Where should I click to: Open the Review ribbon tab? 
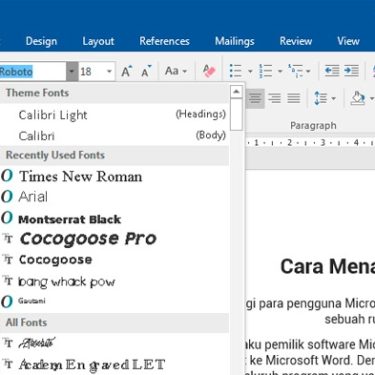point(296,41)
